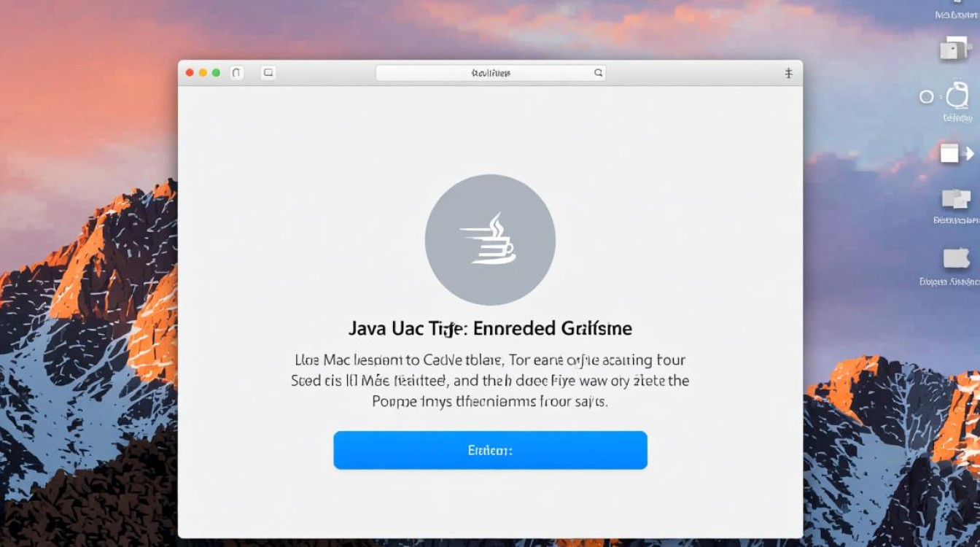The image size is (980, 547).
Task: Click the arch-shaped toolbar icon beside the green button
Action: [236, 73]
